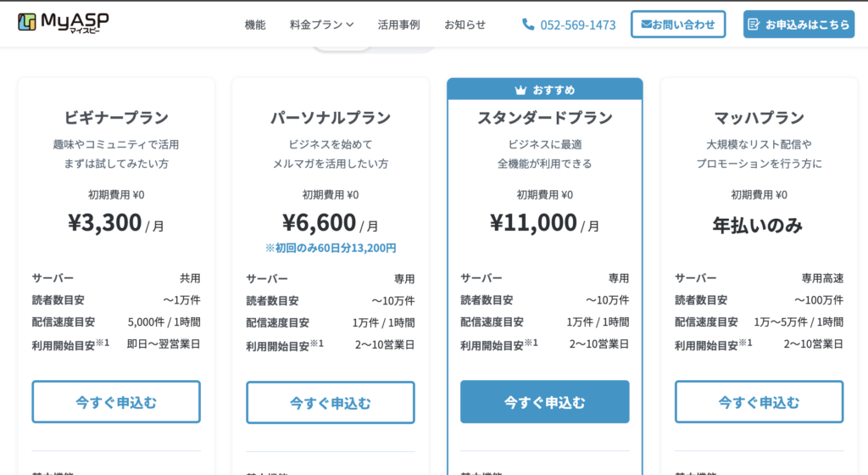The width and height of the screenshot is (868, 475).
Task: Expand the 料金プラン dropdown chevron
Action: 350,25
